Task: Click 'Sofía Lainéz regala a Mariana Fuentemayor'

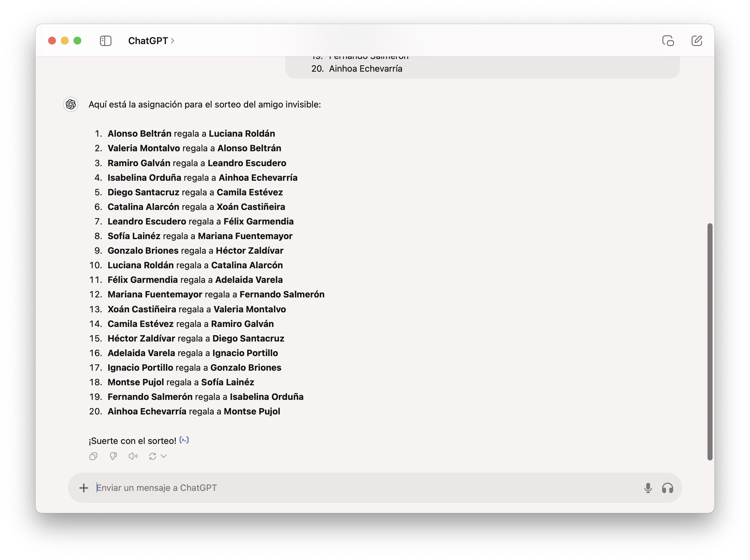Action: [x=200, y=236]
